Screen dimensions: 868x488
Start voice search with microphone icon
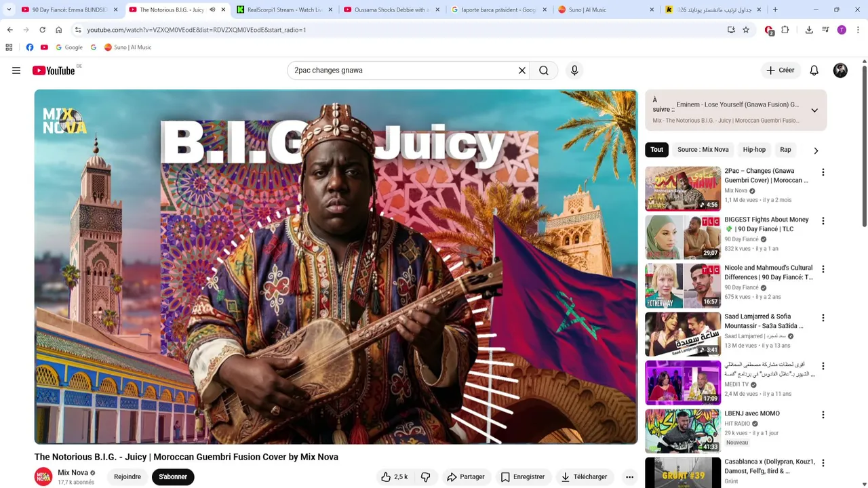click(x=574, y=70)
